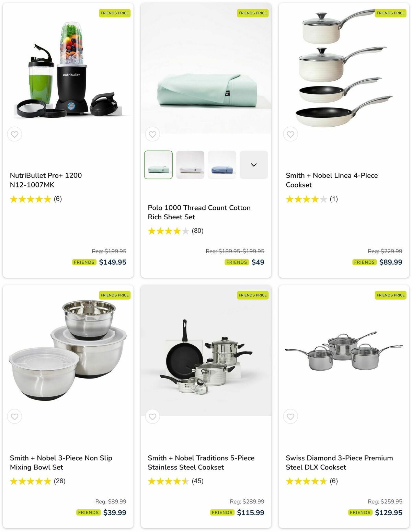This screenshot has width=412, height=532.
Task: Expand more sheet color options chevron
Action: point(254,165)
